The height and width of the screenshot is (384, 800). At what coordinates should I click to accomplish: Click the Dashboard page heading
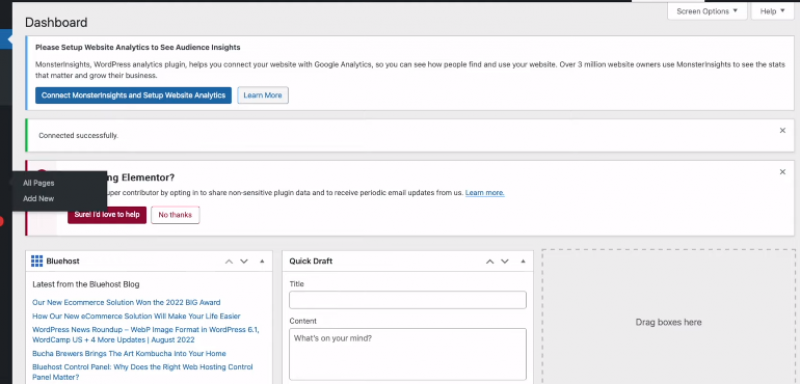[56, 22]
